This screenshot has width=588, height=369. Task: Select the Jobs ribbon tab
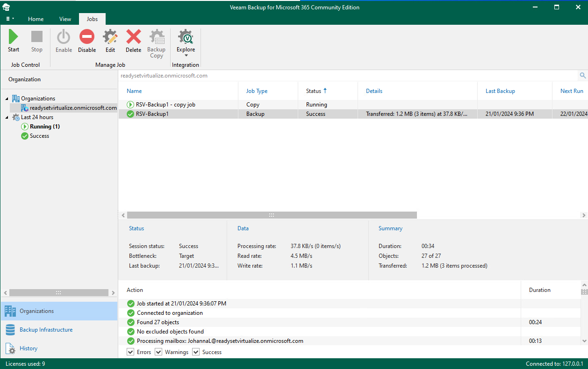coord(92,19)
